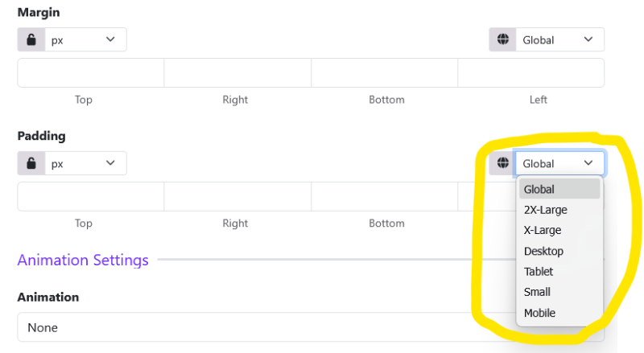Toggle the Padding lock icon
Image resolution: width=644 pixels, height=353 pixels.
click(x=31, y=164)
